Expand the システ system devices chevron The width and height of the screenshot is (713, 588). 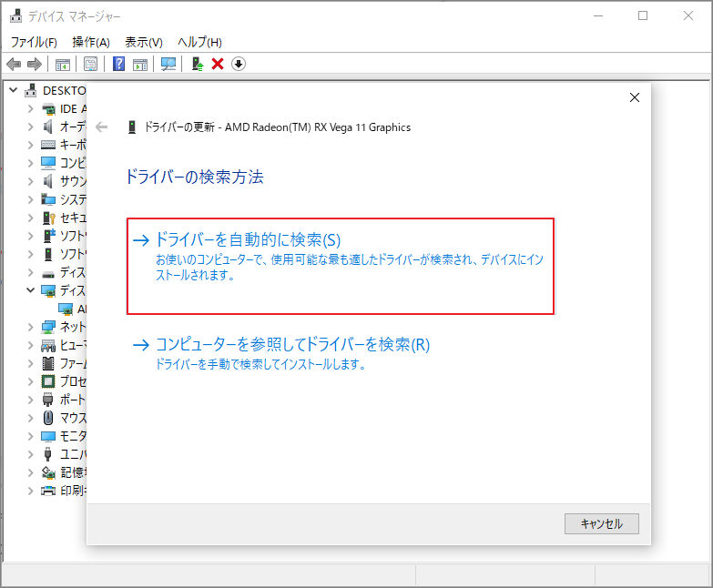30,199
